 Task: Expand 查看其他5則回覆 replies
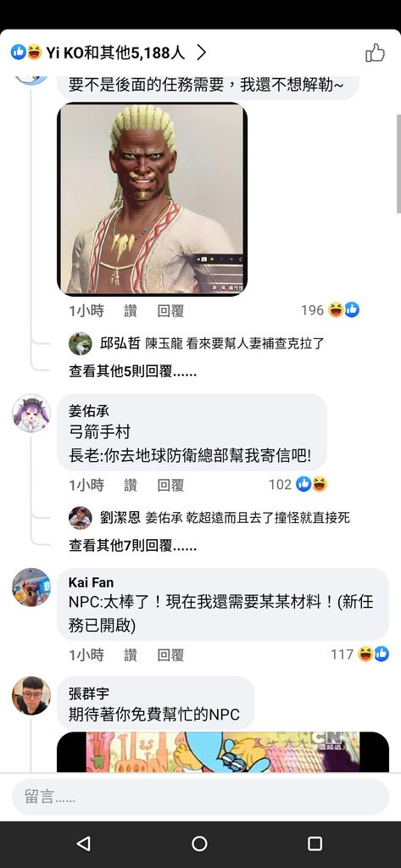[133, 371]
